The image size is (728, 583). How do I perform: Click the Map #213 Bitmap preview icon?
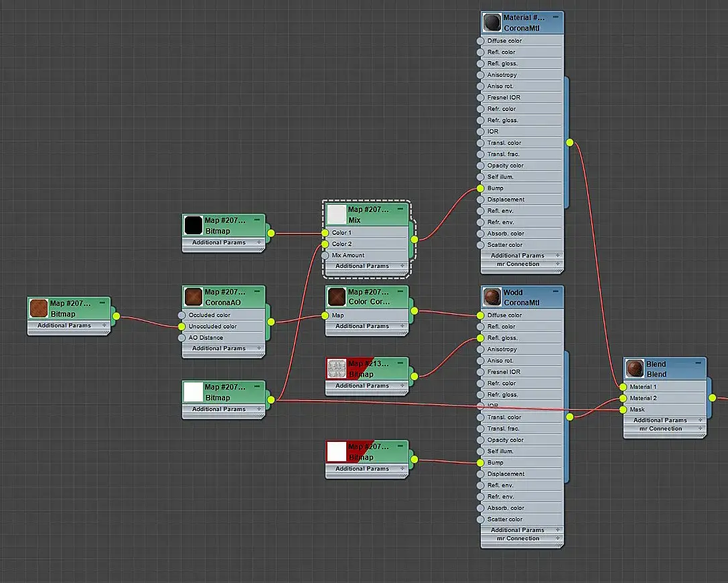pos(337,369)
